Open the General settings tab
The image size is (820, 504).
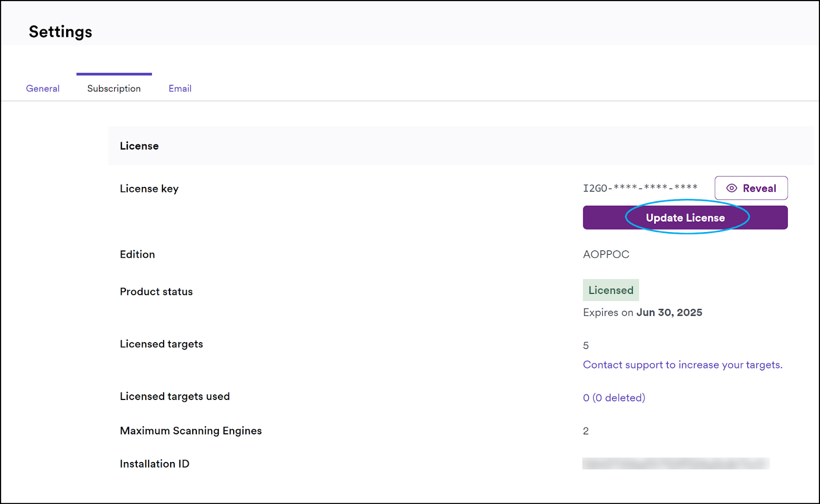[43, 89]
